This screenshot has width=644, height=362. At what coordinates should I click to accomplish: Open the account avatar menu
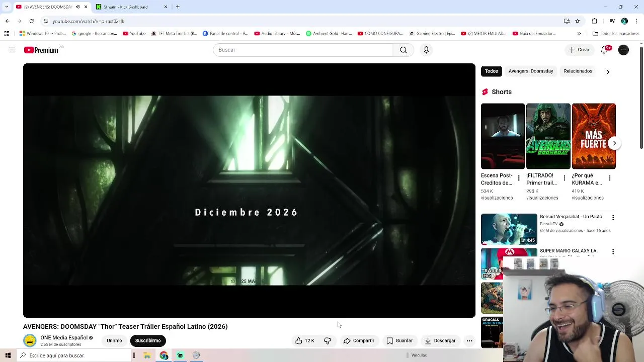pyautogui.click(x=623, y=50)
